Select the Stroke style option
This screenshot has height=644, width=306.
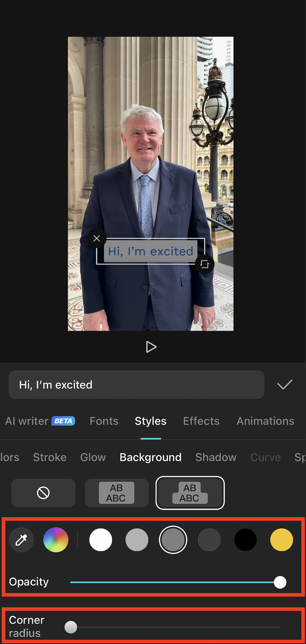[50, 457]
